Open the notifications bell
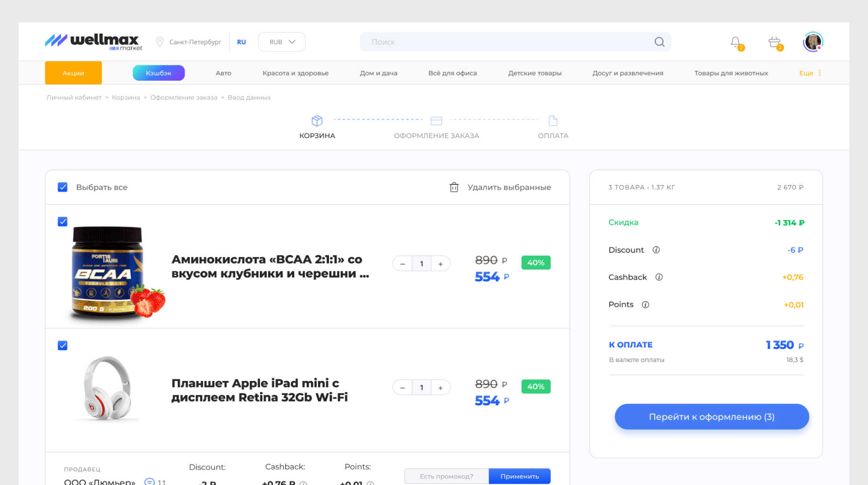The height and width of the screenshot is (485, 868). click(x=736, y=42)
